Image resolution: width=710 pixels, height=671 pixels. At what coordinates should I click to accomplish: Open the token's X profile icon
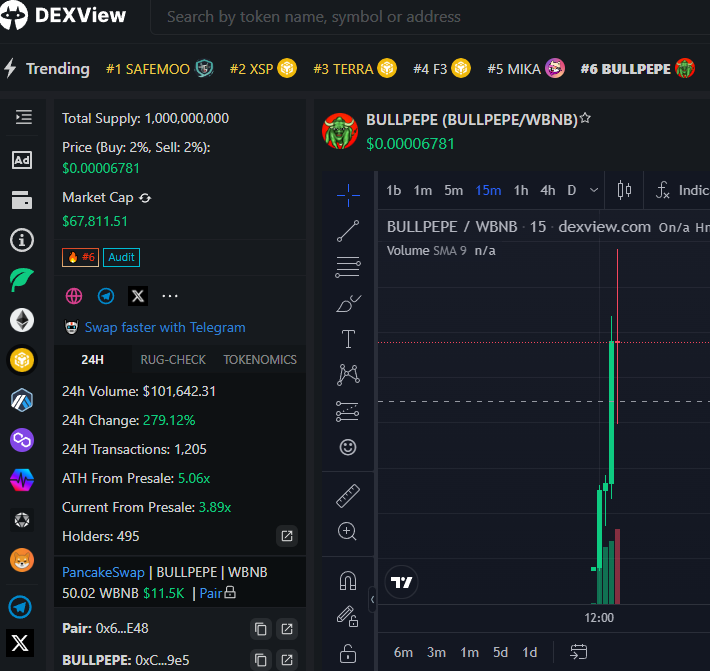point(138,296)
